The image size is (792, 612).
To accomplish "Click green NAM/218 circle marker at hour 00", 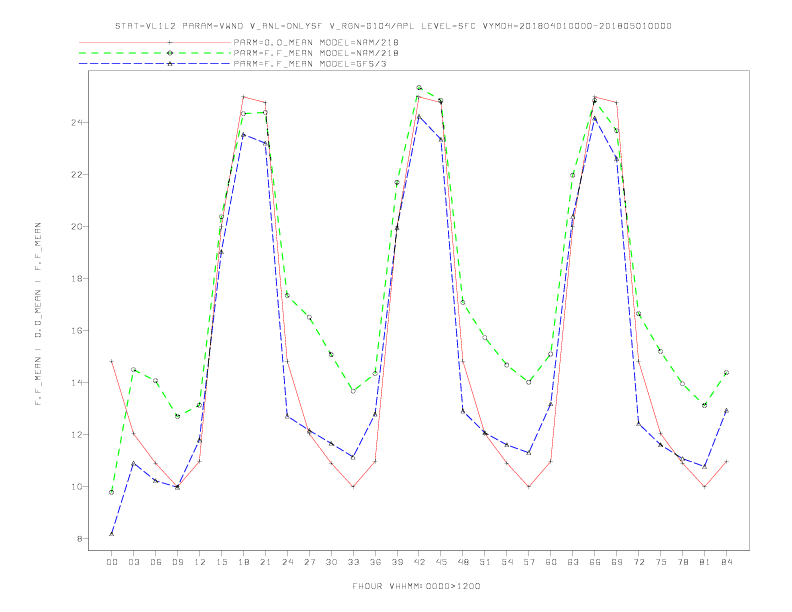I will point(112,492).
